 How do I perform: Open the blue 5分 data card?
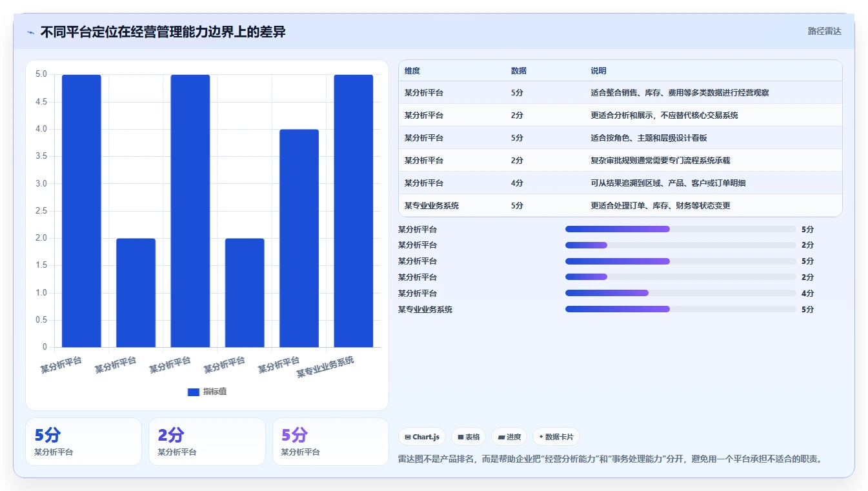[83, 441]
